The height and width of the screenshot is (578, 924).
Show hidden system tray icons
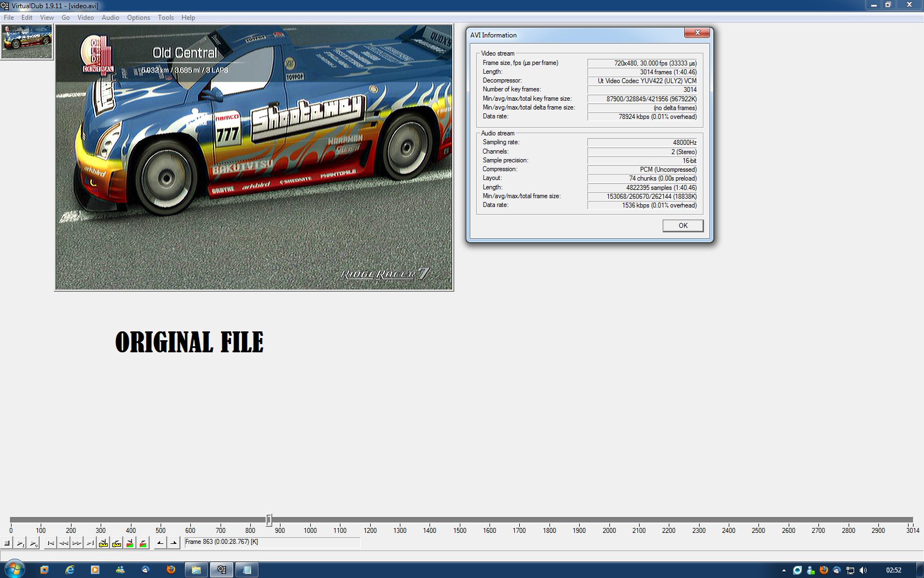coord(784,570)
